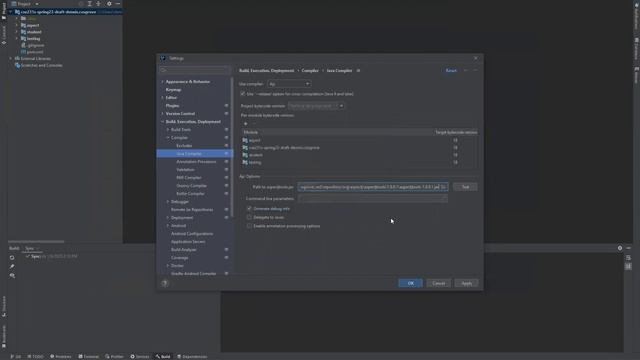Click the OK button in Settings
Screen dimensions: 640x360
(x=410, y=283)
